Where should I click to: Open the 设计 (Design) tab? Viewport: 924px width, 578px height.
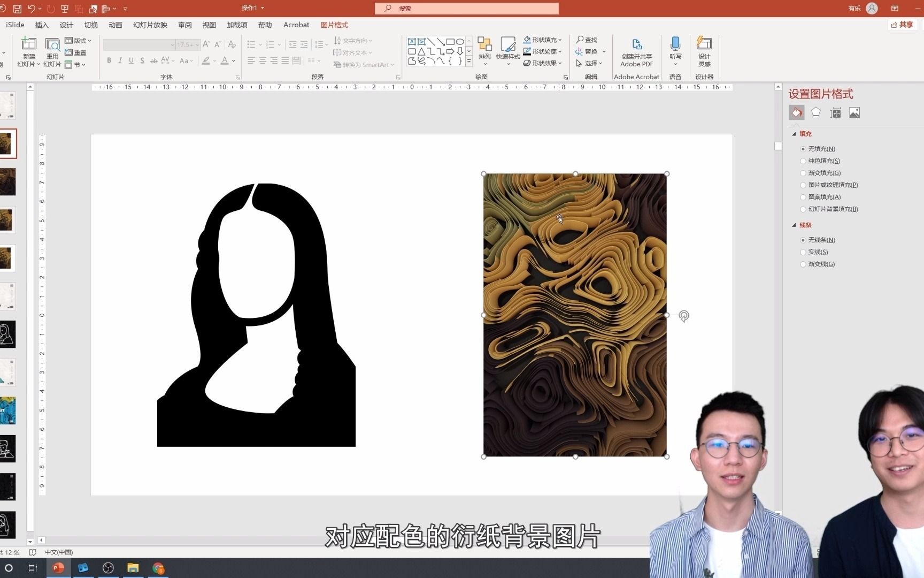click(66, 25)
